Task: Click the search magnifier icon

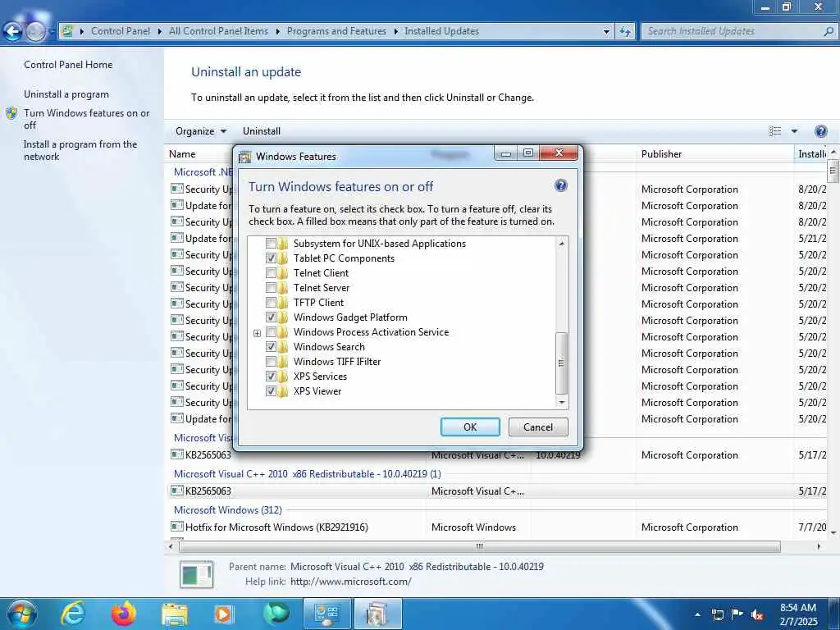Action: pos(829,31)
